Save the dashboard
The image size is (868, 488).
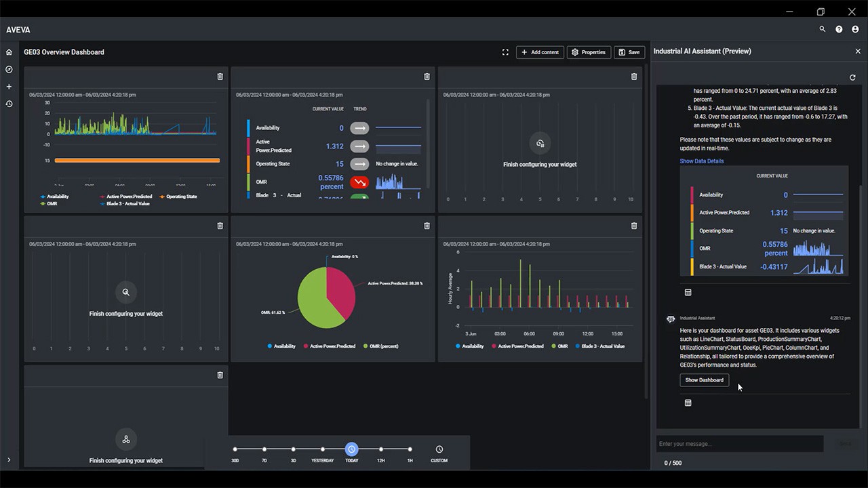[x=629, y=52]
